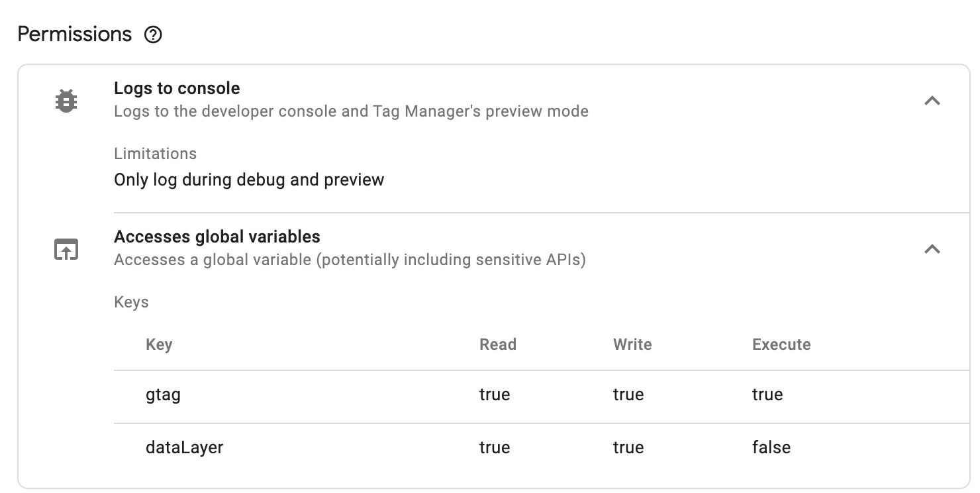Image resolution: width=980 pixels, height=493 pixels.
Task: Click the Permissions section heading
Action: tap(75, 34)
